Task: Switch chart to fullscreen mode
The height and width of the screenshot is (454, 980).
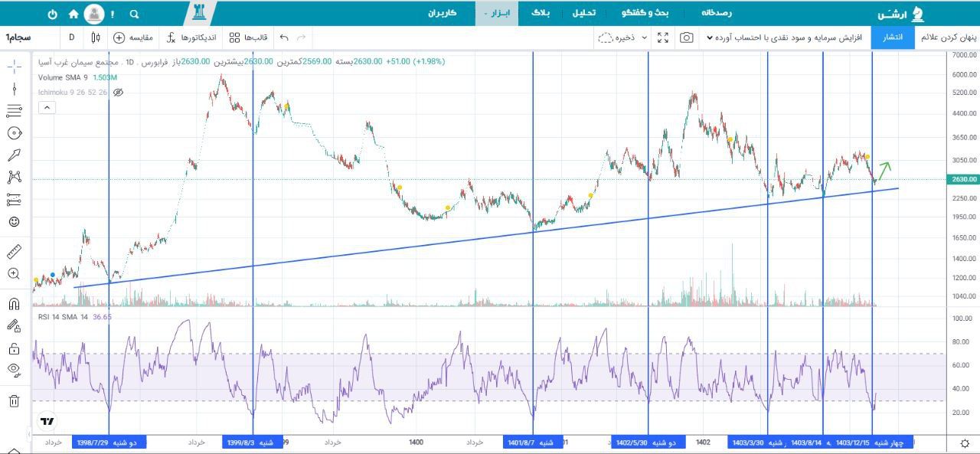Action: 663,38
